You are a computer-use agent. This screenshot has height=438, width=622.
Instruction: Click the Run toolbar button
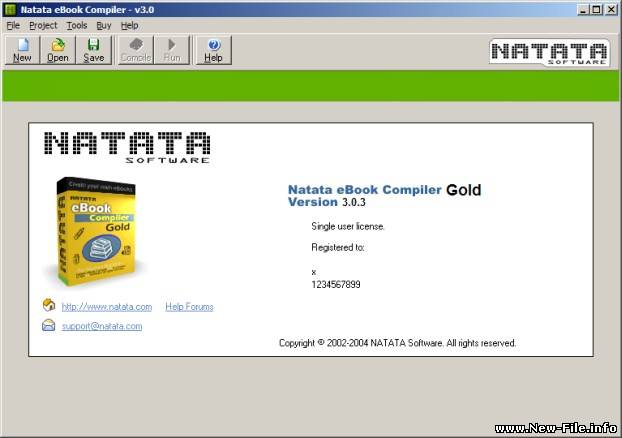coord(172,50)
